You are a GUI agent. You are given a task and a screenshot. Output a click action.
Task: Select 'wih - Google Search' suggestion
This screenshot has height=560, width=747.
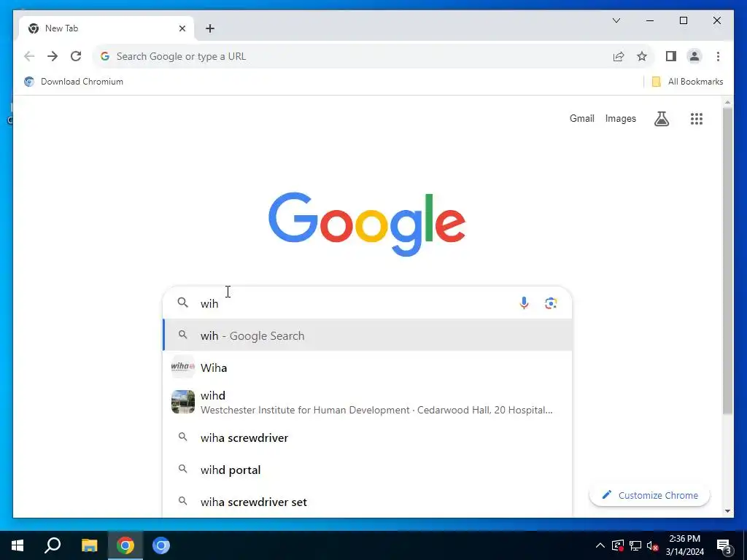point(368,335)
